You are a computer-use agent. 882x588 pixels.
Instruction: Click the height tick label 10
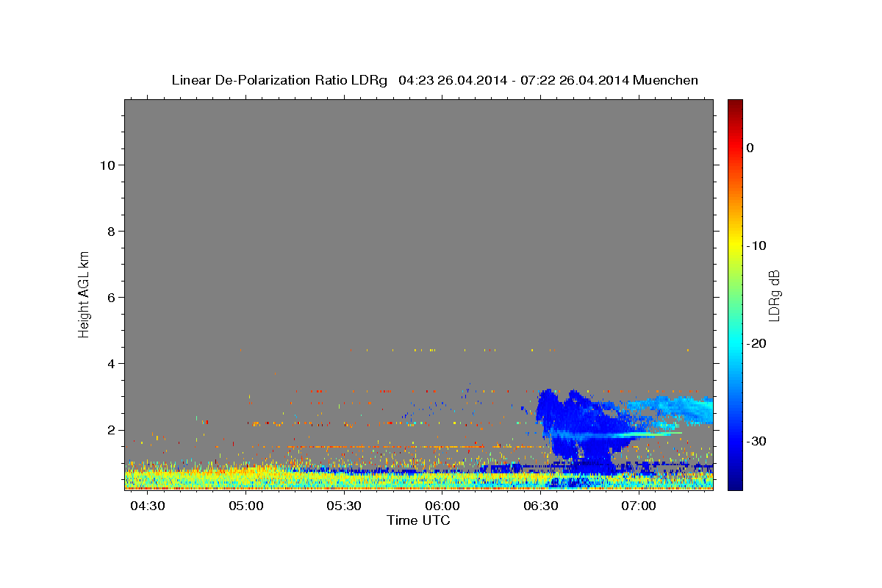pyautogui.click(x=107, y=165)
